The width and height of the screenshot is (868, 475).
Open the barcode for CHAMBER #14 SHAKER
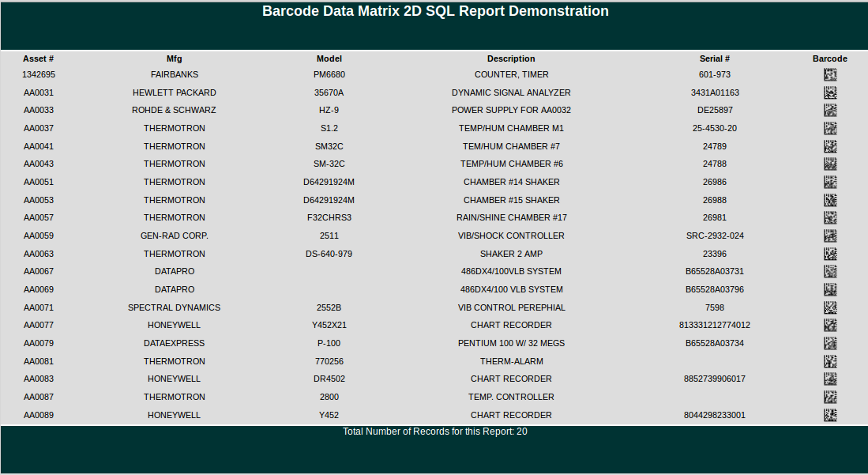point(830,182)
